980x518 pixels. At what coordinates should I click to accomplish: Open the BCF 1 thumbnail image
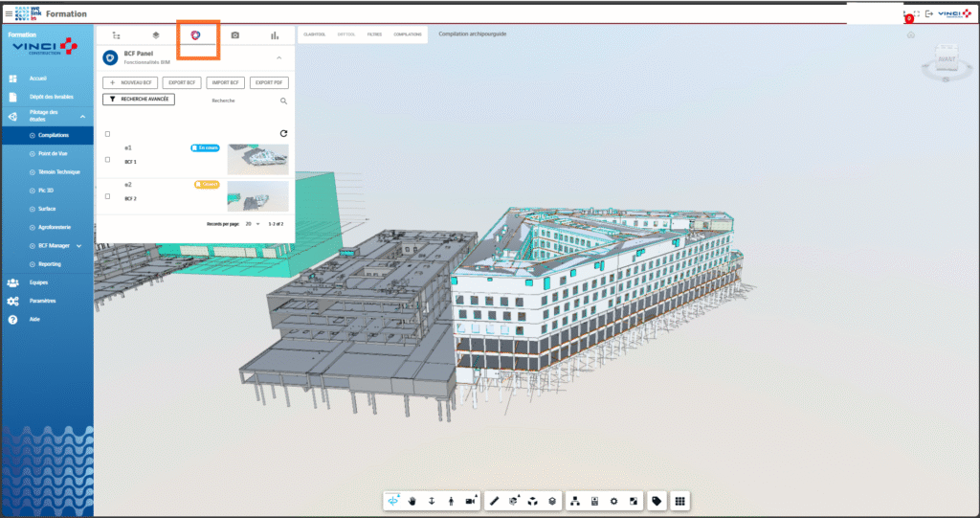tap(257, 159)
